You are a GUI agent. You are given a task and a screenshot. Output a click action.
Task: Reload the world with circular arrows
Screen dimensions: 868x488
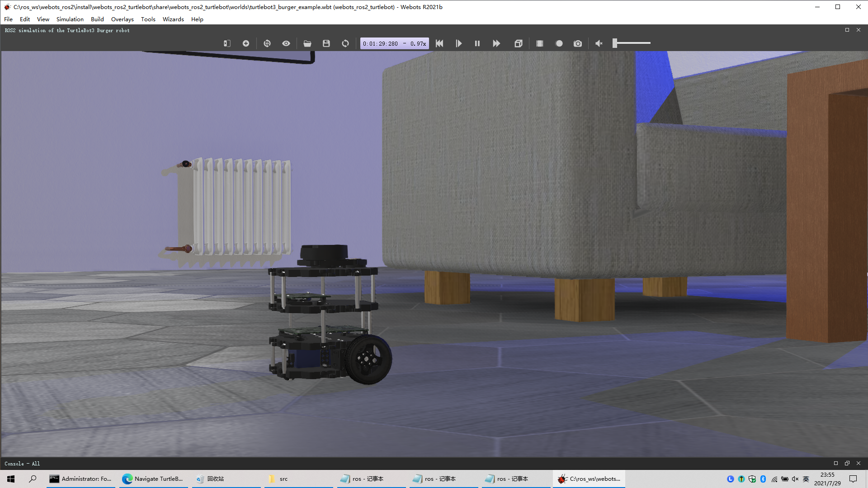(345, 43)
